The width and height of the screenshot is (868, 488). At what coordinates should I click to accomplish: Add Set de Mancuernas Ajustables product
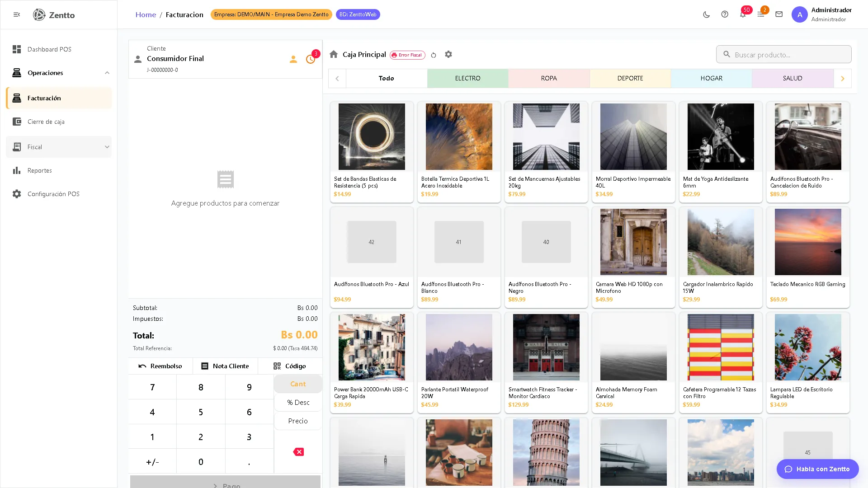point(546,152)
